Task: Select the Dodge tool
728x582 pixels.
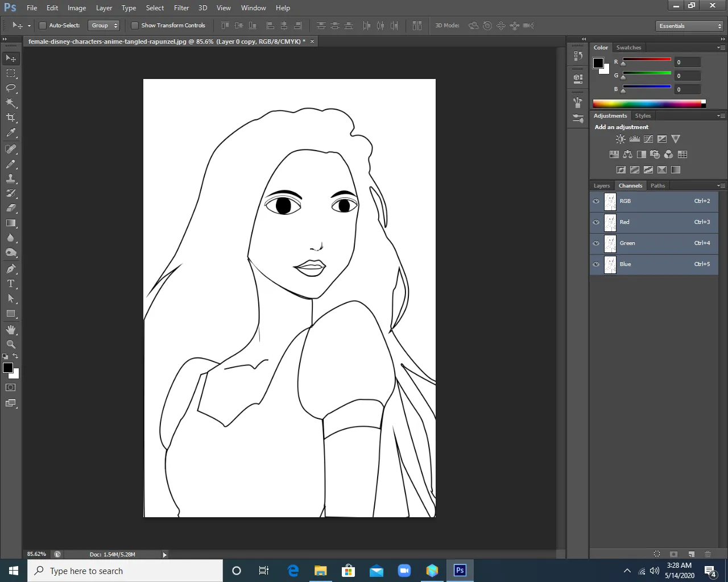Action: tap(11, 252)
